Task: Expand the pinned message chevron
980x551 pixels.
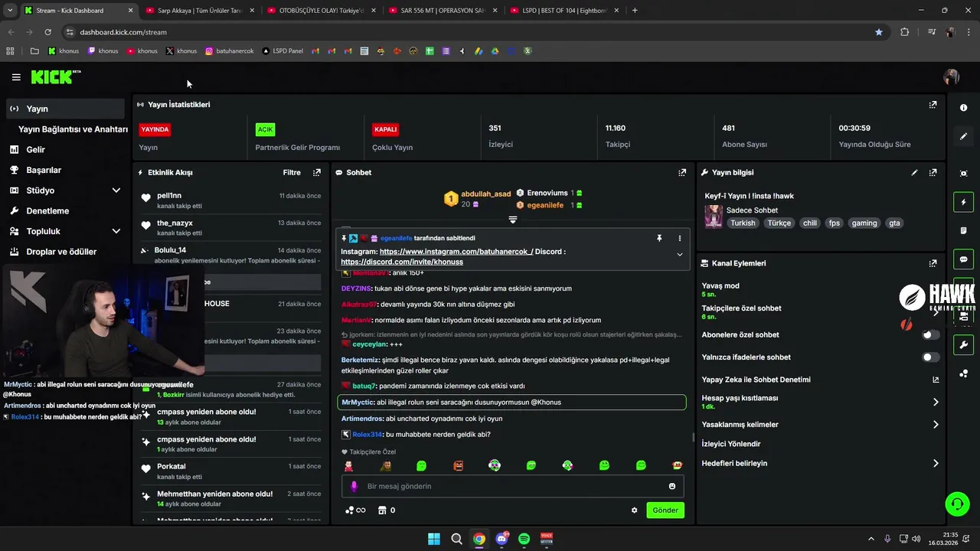Action: [x=679, y=255]
